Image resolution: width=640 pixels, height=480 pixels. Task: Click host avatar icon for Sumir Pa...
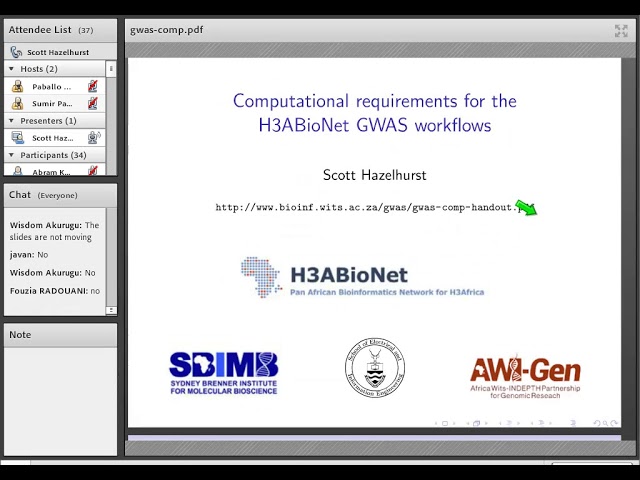tap(18, 103)
